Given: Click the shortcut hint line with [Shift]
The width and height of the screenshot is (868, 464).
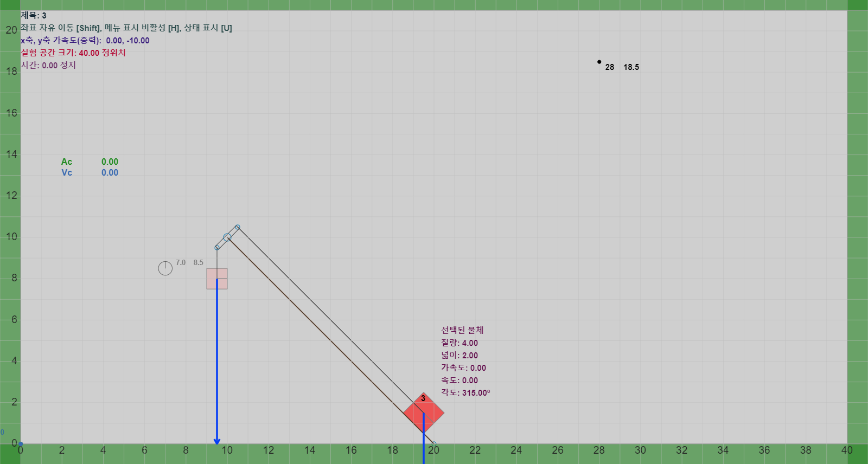Looking at the screenshot, I should [126, 28].
